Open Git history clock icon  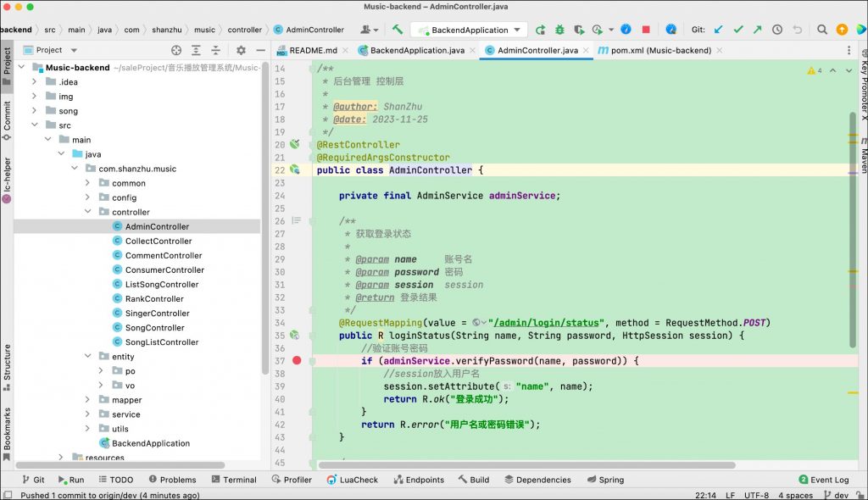tap(777, 30)
